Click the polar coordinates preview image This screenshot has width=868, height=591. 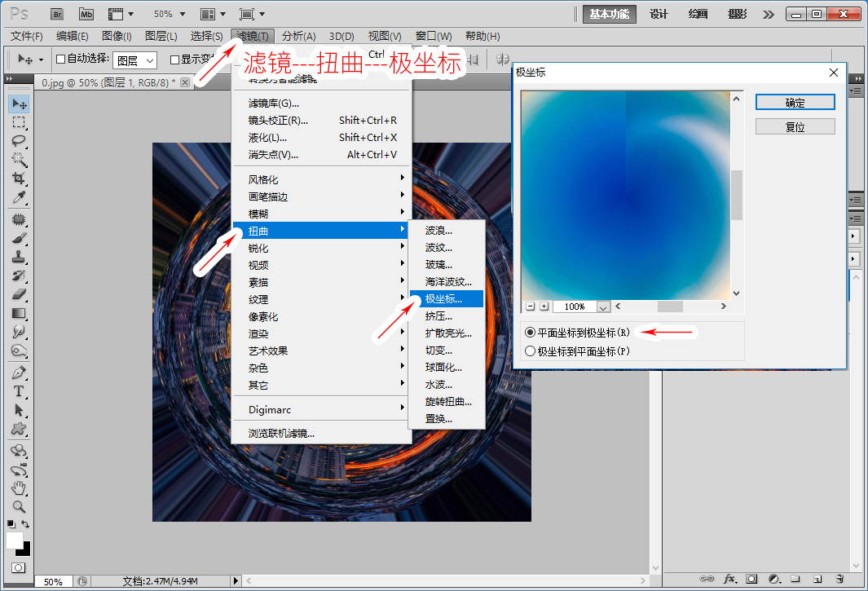coord(626,196)
